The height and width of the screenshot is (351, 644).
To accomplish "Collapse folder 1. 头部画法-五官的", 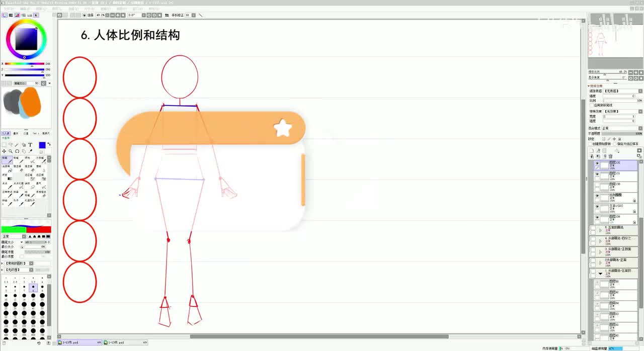I will [x=600, y=274].
